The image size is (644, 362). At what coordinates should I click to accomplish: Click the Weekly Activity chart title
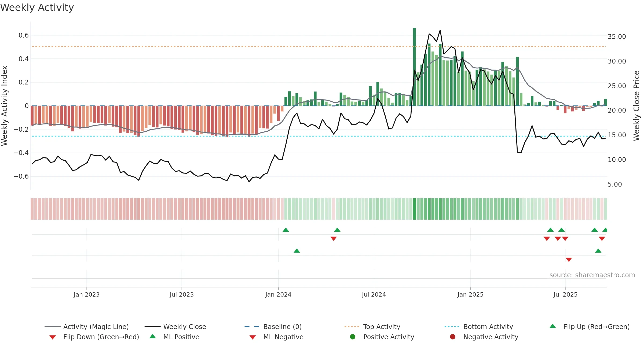[37, 8]
